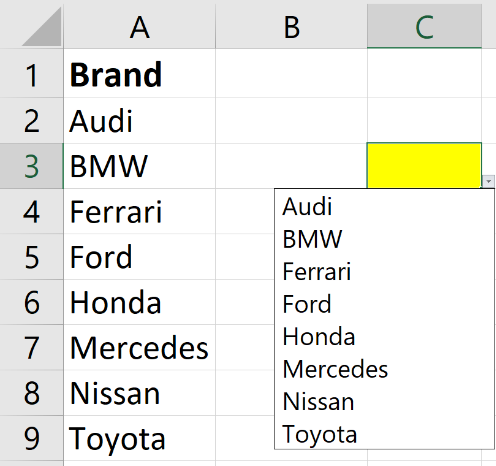Viewport: 496px width, 466px height.
Task: Open the dropdown arrow beside cell C3
Action: click(x=489, y=182)
